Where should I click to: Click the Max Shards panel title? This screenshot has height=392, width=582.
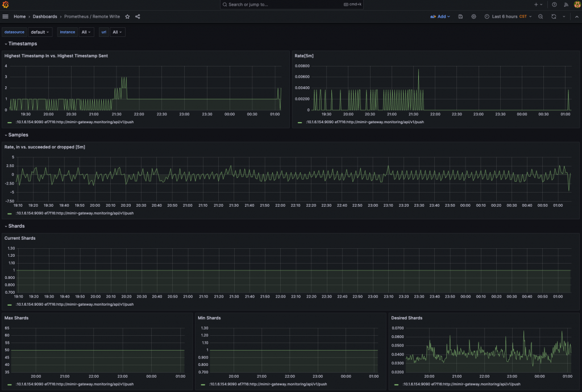(16, 318)
